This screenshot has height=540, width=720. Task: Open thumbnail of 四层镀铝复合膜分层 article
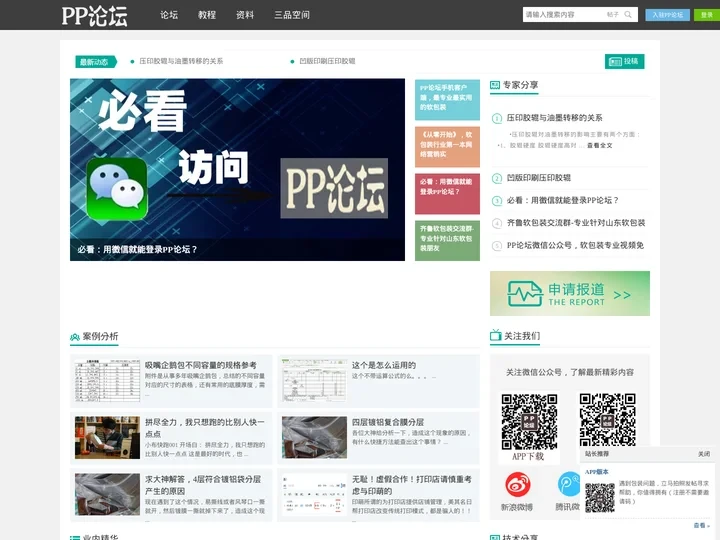315,438
